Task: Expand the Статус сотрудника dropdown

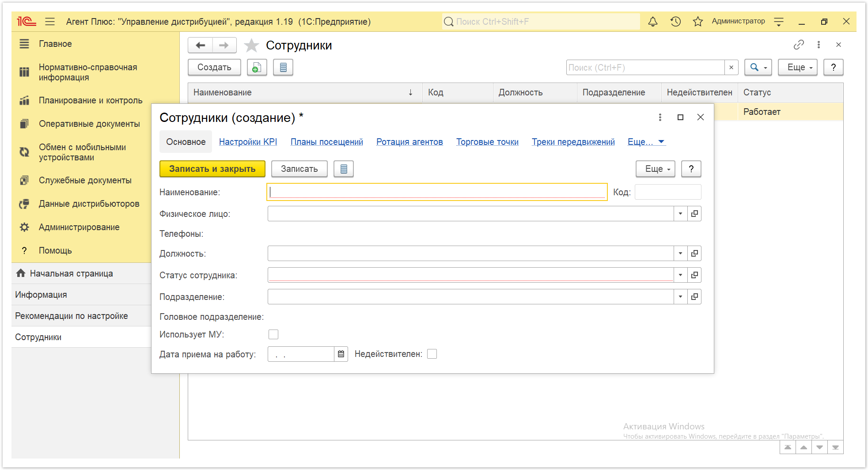Action: (680, 275)
